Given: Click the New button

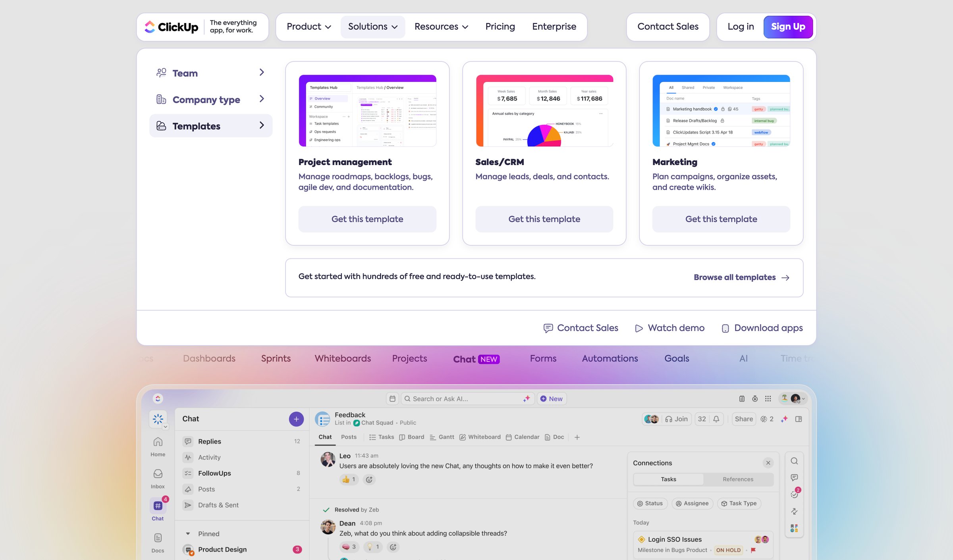Looking at the screenshot, I should (552, 399).
